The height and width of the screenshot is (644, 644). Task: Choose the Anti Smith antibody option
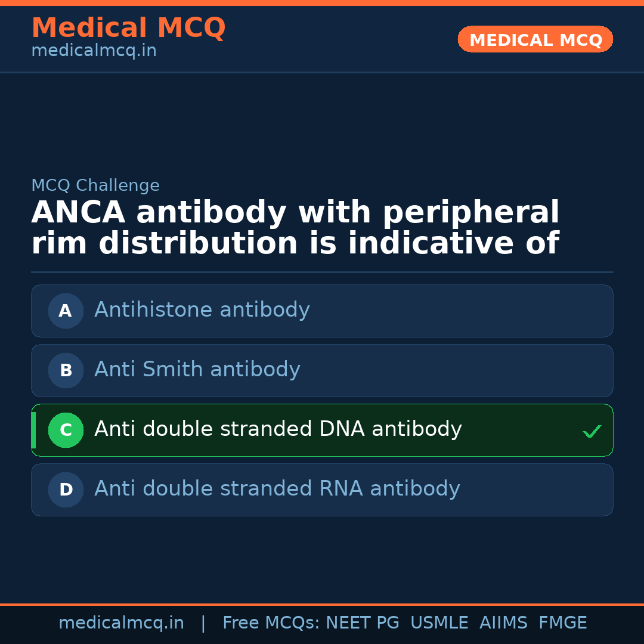[197, 370]
